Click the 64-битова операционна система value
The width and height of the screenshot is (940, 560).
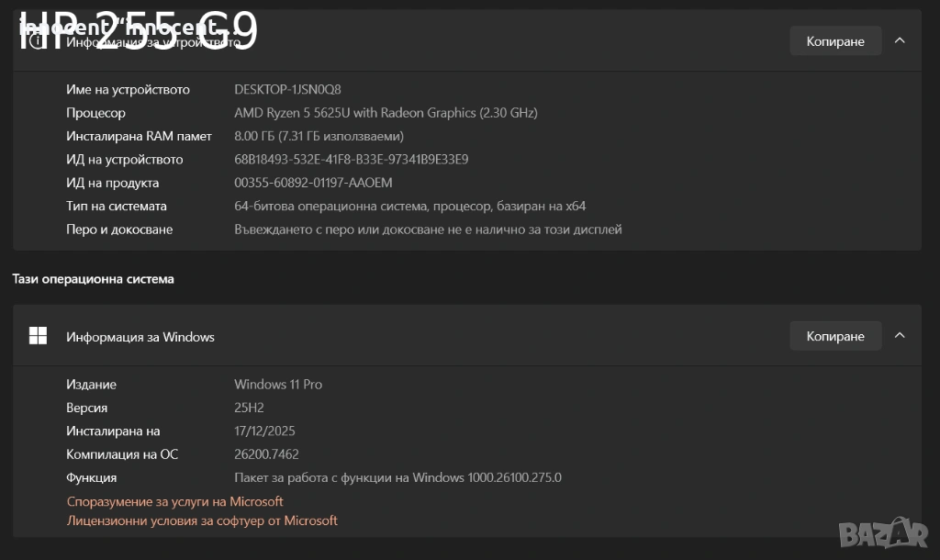point(409,206)
